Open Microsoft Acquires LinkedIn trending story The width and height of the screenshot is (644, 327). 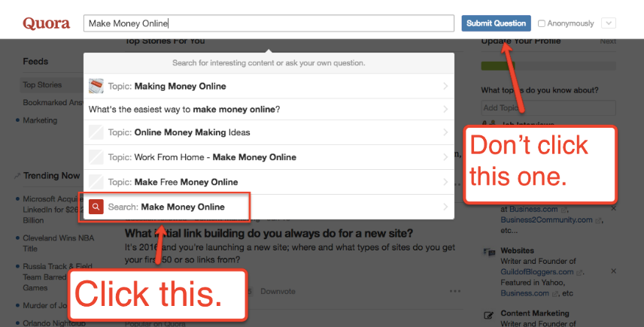click(53, 210)
